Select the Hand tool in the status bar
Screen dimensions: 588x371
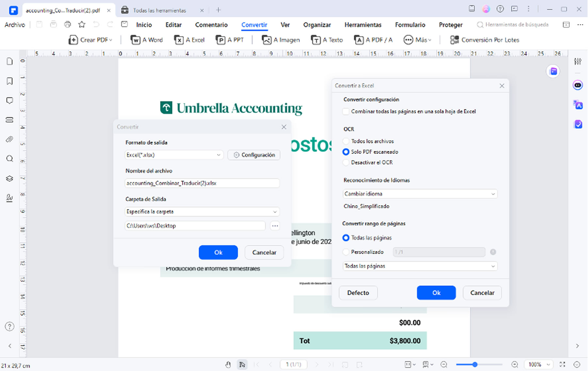point(228,364)
